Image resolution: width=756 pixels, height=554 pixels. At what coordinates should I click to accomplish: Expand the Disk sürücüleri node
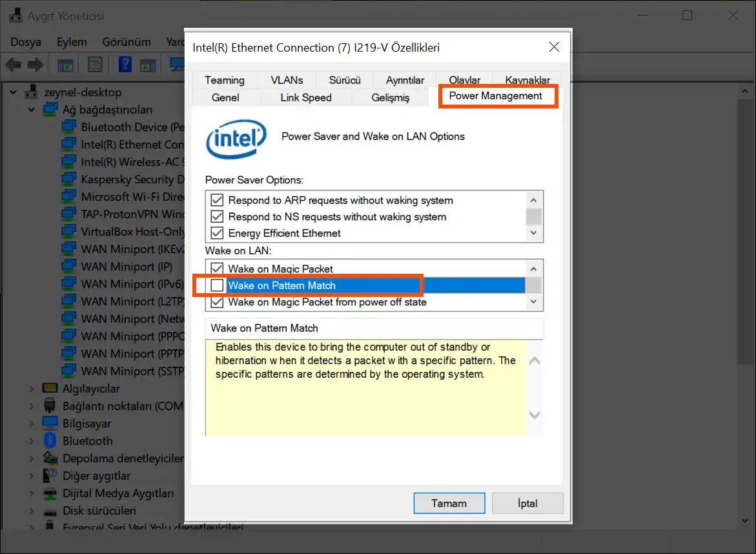coord(32,511)
